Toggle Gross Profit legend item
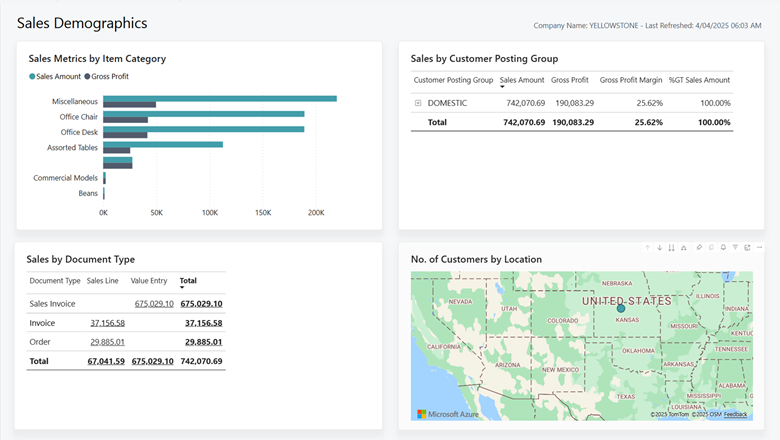 click(107, 76)
